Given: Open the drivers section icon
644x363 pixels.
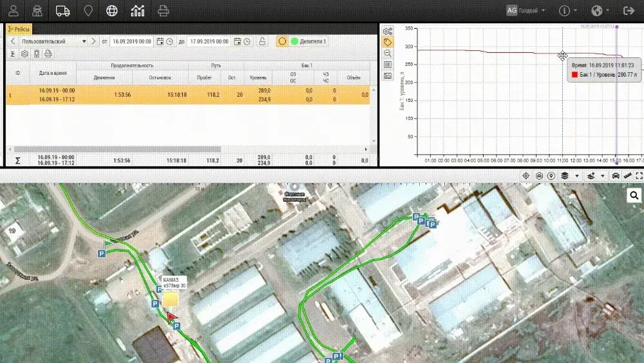Looking at the screenshot, I should [37, 11].
